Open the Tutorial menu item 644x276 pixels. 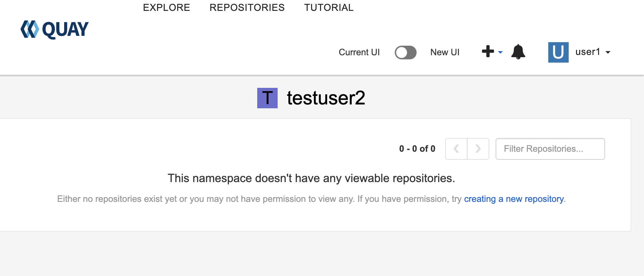tap(329, 7)
